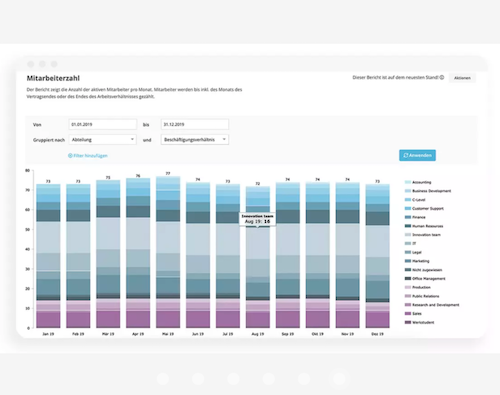Apply filters with Anwenden button
This screenshot has width=500, height=395.
pos(417,155)
